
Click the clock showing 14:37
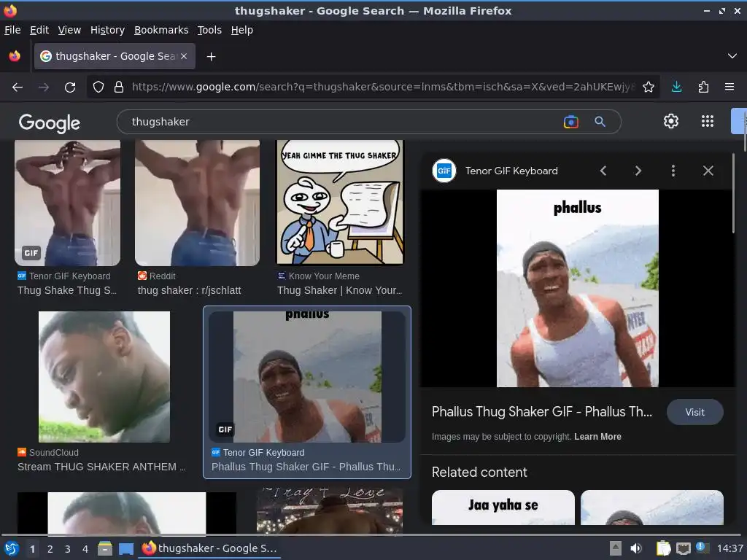[729, 548]
